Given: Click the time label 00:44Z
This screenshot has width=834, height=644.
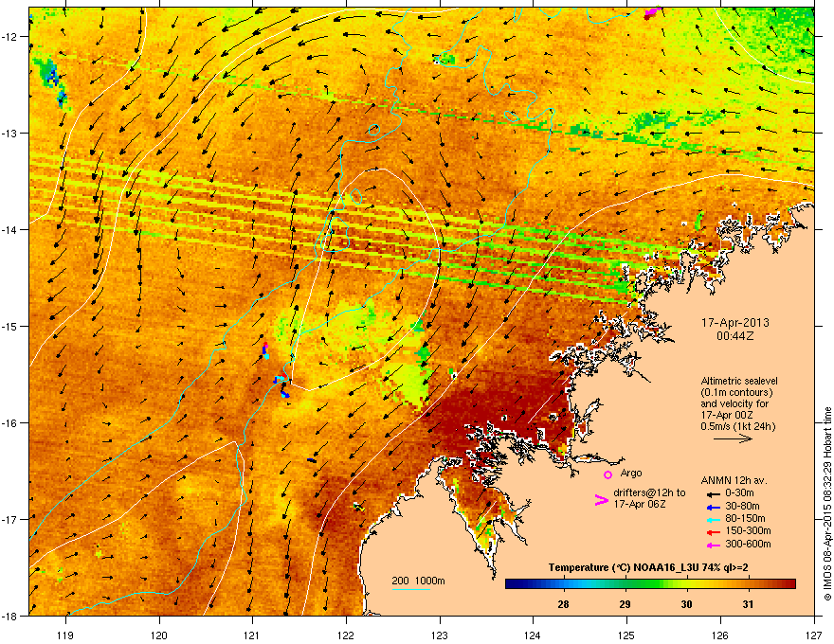Looking at the screenshot, I should pos(735,336).
